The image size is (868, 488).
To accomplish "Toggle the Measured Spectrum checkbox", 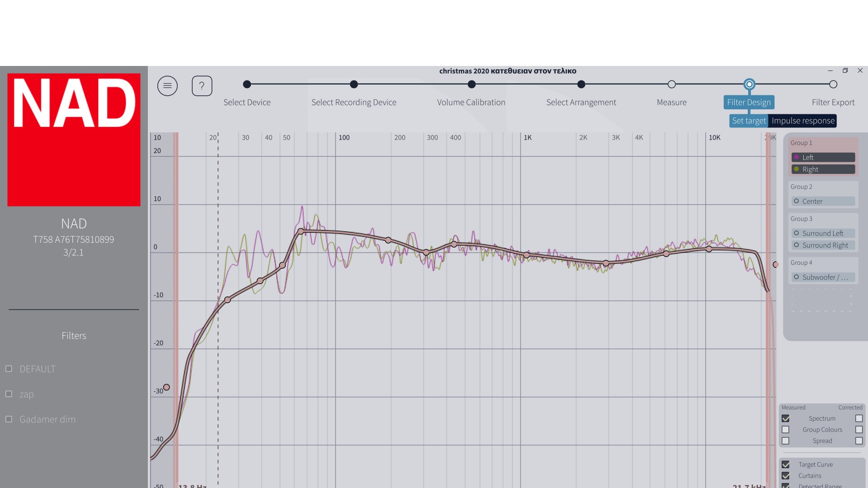I will 786,418.
